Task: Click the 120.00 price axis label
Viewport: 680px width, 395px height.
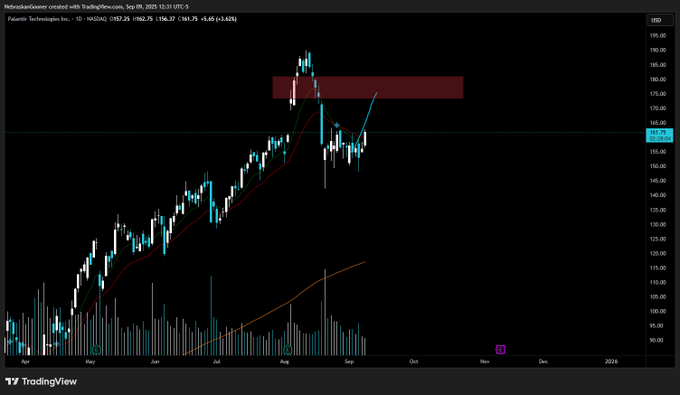Action: coord(657,253)
